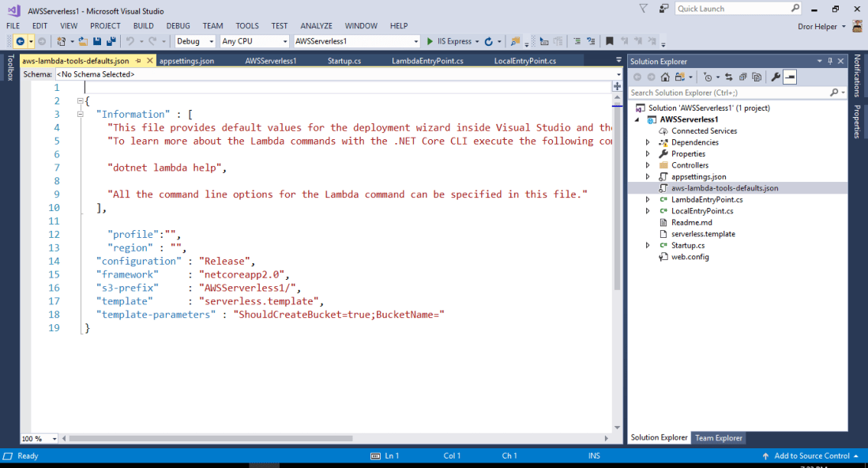Screen dimensions: 868x468
Task: Expand the Dependencies node
Action: pyautogui.click(x=648, y=142)
